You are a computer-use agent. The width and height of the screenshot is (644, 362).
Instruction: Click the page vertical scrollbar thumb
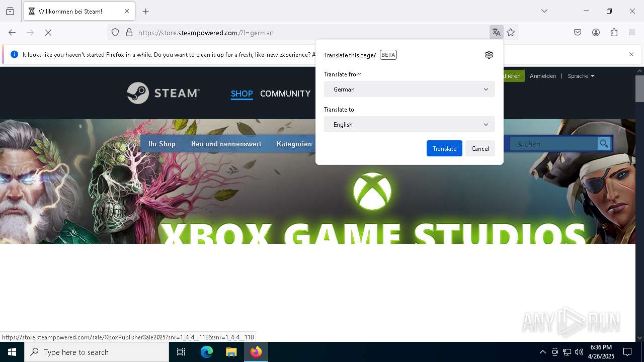coord(639,88)
